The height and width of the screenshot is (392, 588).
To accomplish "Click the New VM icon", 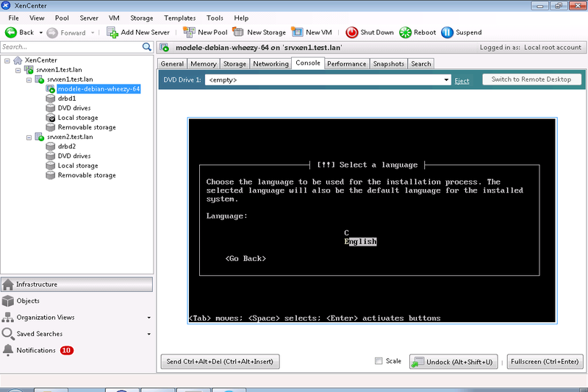I will click(297, 32).
